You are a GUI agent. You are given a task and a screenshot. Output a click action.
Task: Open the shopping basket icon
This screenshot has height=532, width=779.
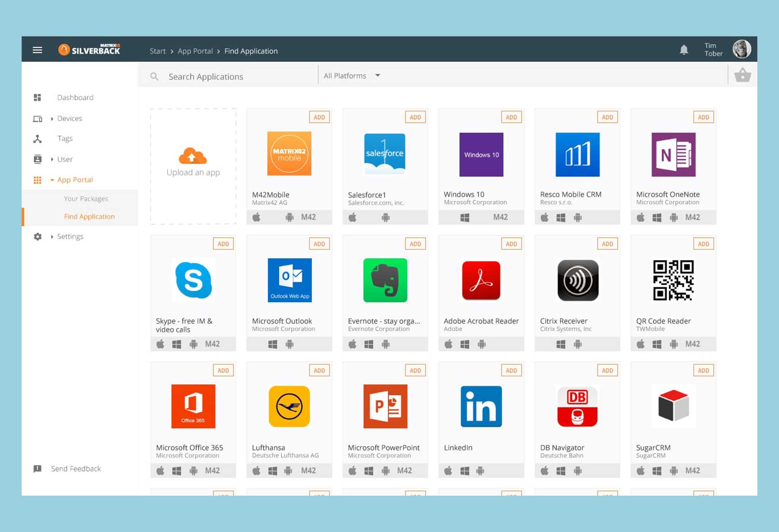743,75
